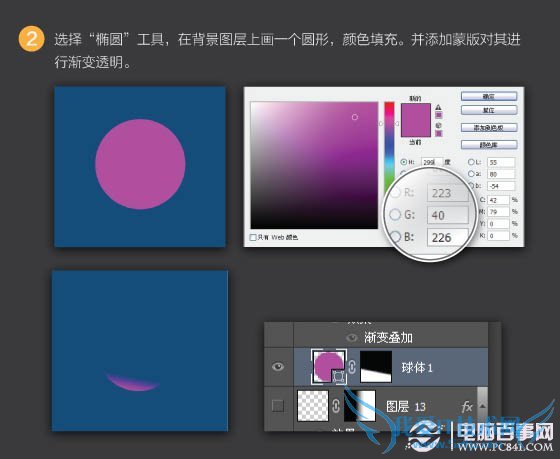560x459 pixels.
Task: Click the 确定 button at top of color picker
Action: [x=489, y=96]
